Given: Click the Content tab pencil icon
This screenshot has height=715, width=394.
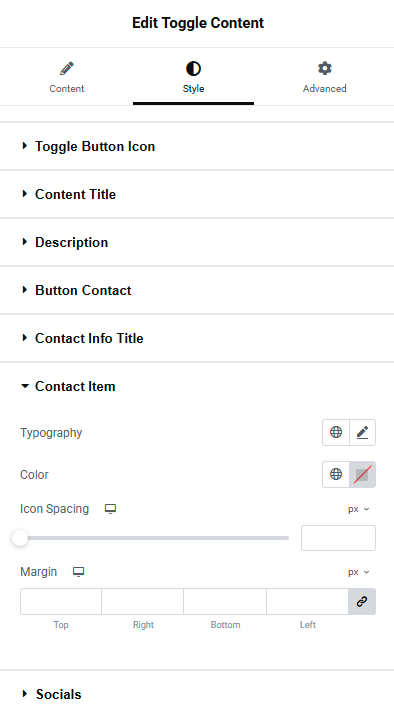Looking at the screenshot, I should (67, 69).
